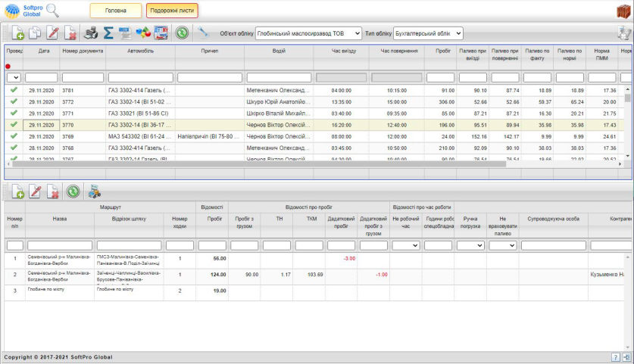Click the scroll-down arrow of waybill table
Viewport: 634px width, 364px height.
[x=627, y=156]
